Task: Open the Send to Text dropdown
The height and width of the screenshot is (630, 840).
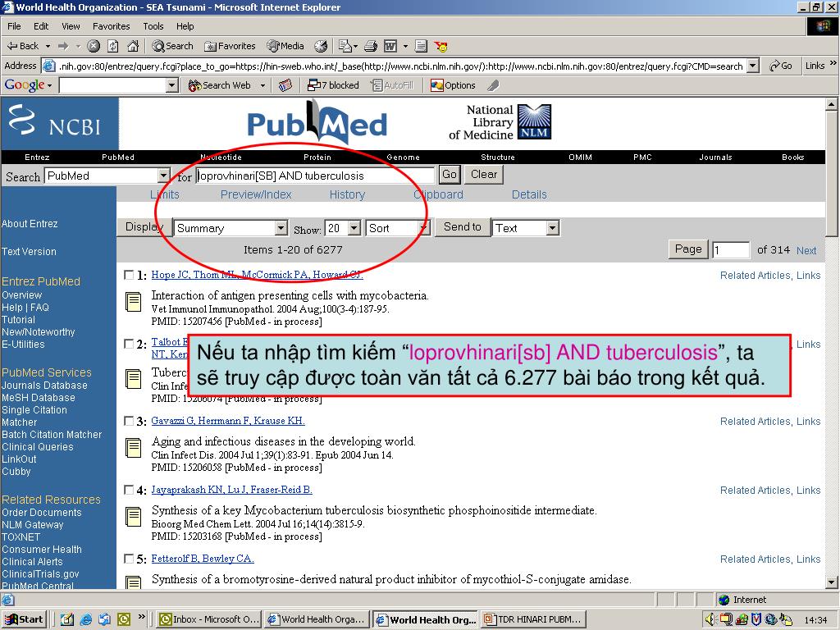Action: tap(553, 228)
